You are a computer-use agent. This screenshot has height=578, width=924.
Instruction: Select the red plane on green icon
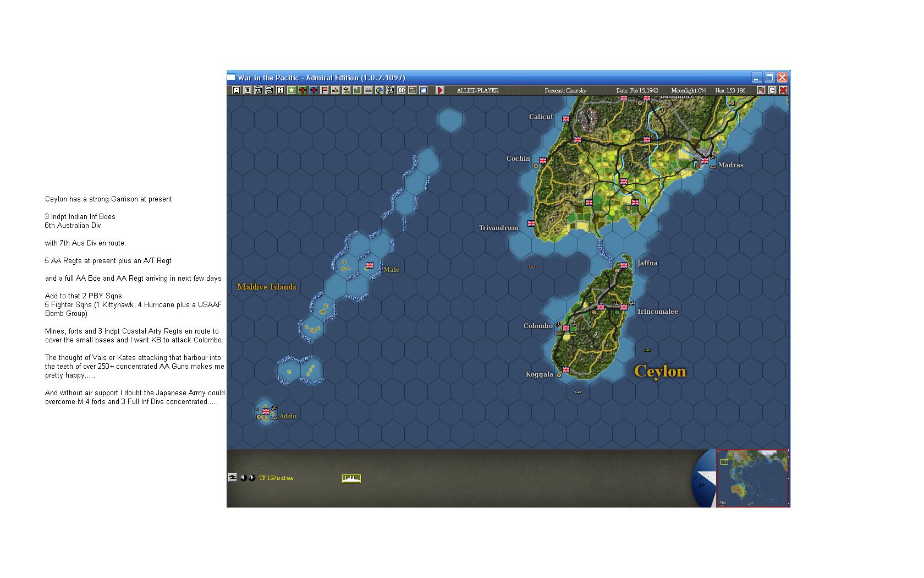click(302, 90)
